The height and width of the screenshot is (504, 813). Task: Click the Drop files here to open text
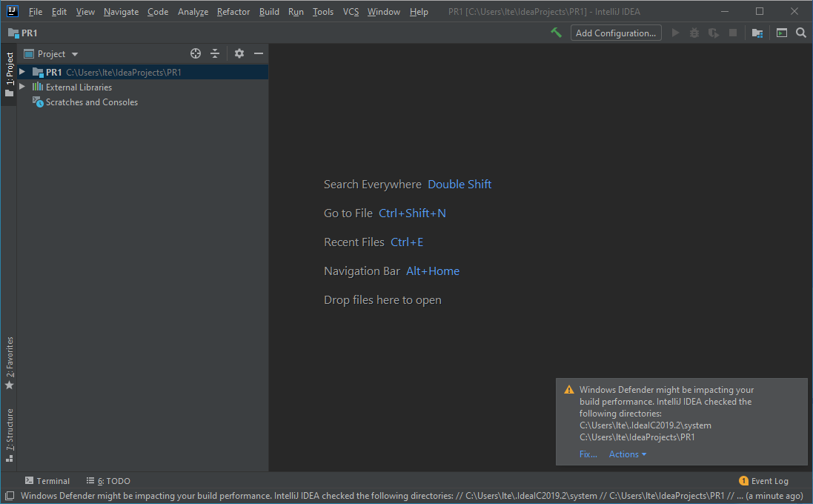[x=382, y=300]
